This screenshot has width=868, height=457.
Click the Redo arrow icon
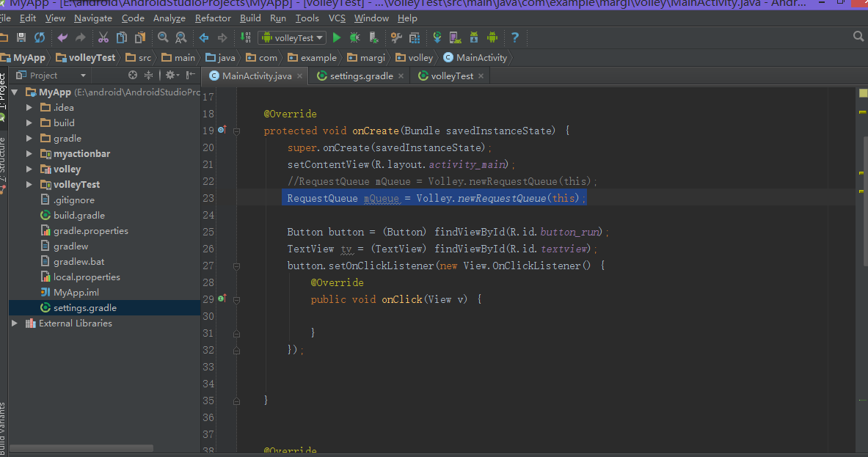click(80, 37)
